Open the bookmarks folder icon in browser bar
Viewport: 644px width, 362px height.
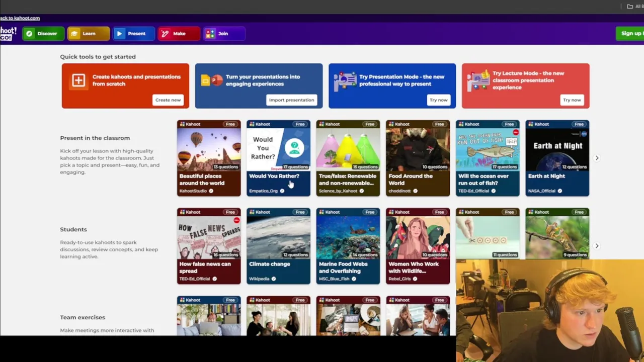(630, 7)
